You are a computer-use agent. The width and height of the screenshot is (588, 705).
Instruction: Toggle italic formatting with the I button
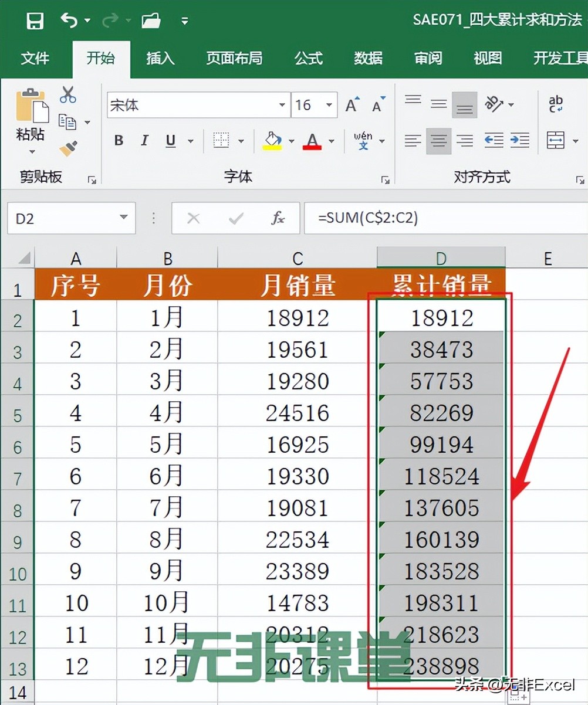[144, 141]
